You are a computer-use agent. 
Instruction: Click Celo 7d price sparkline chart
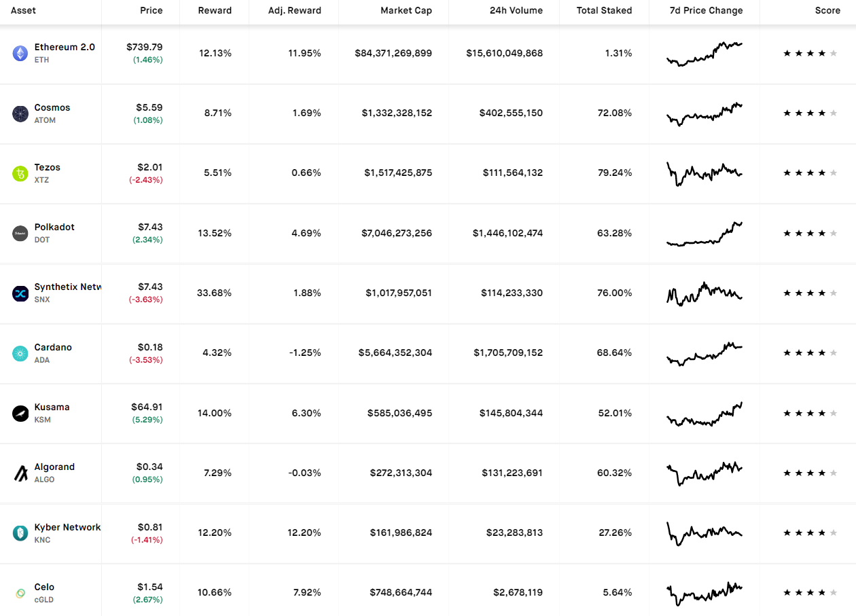click(x=705, y=593)
